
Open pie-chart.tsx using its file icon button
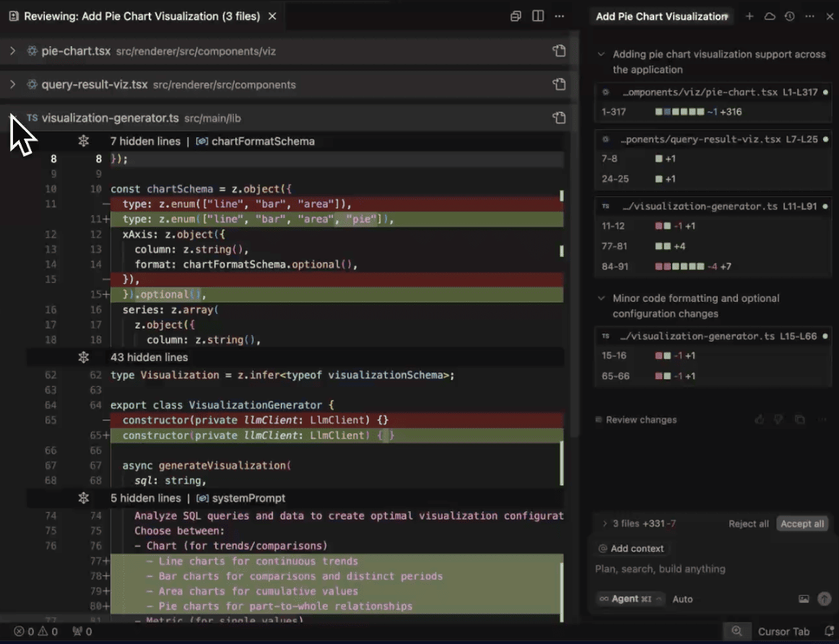click(559, 51)
